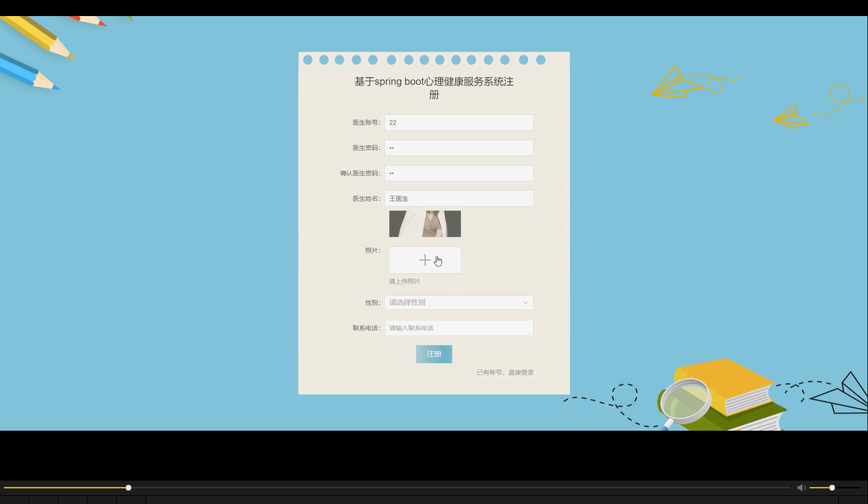Click the registration form title text
This screenshot has width=868, height=504.
433,88
